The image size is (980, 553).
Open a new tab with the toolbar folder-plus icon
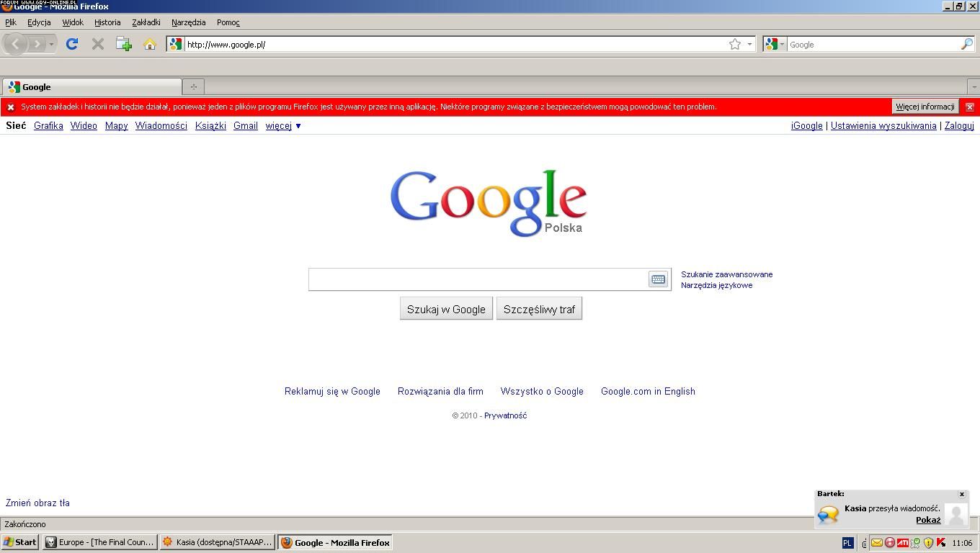[x=124, y=44]
